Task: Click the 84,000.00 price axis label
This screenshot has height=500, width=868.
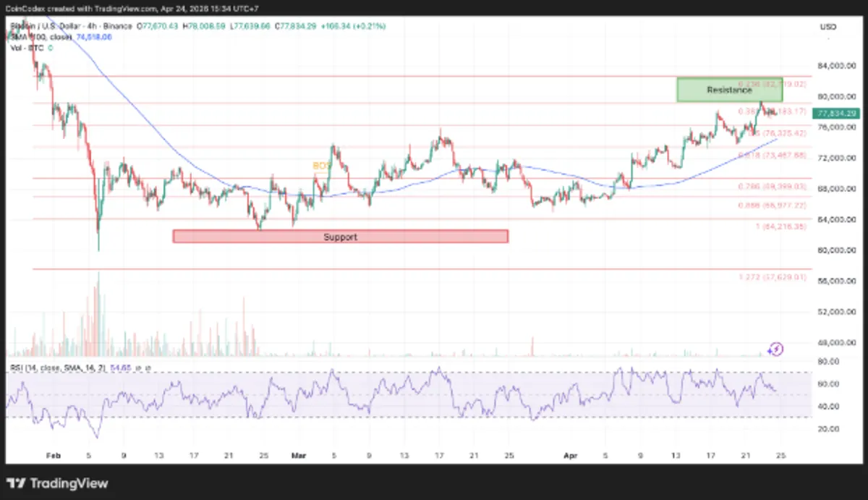Action: click(x=836, y=65)
